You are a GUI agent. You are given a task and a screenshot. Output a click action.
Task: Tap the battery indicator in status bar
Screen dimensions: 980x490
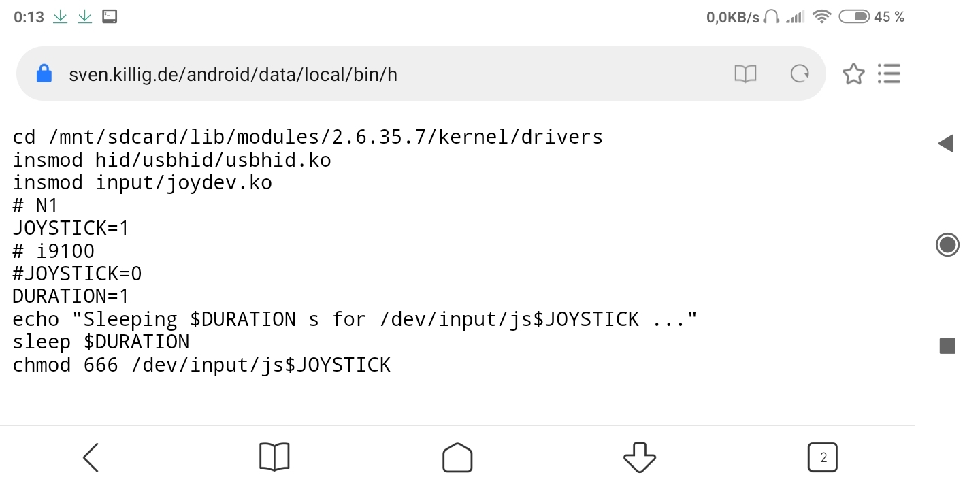tap(854, 17)
